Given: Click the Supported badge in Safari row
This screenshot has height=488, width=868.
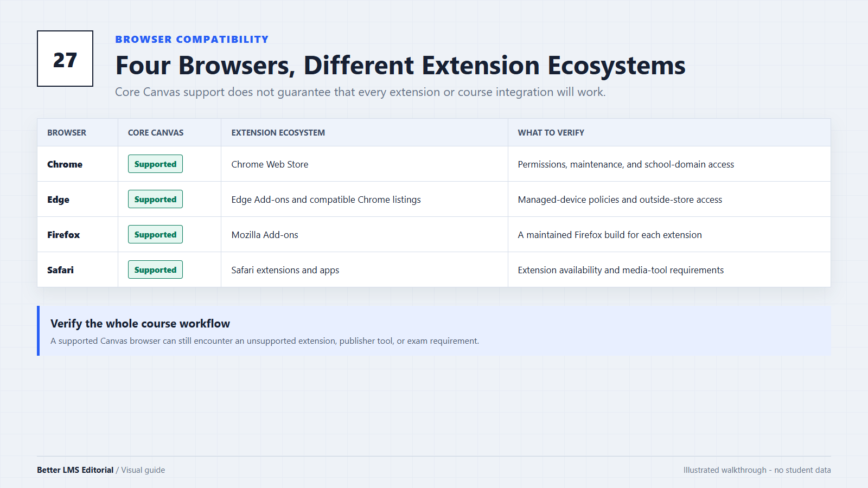Looking at the screenshot, I should click(x=155, y=269).
